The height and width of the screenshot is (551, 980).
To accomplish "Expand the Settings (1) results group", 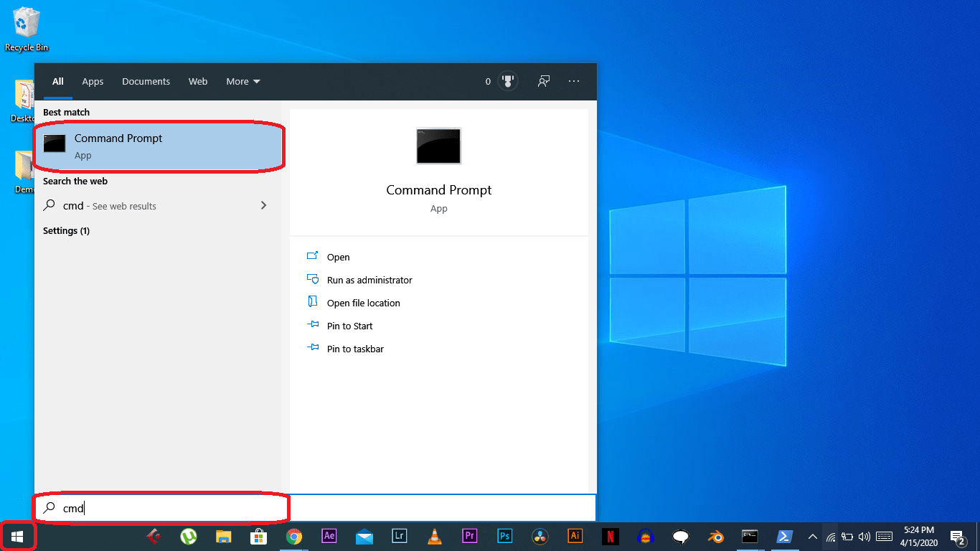I will tap(66, 230).
